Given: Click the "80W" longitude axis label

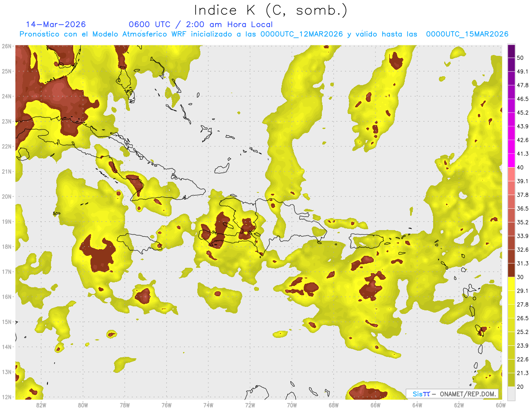Looking at the screenshot, I should [x=83, y=405].
